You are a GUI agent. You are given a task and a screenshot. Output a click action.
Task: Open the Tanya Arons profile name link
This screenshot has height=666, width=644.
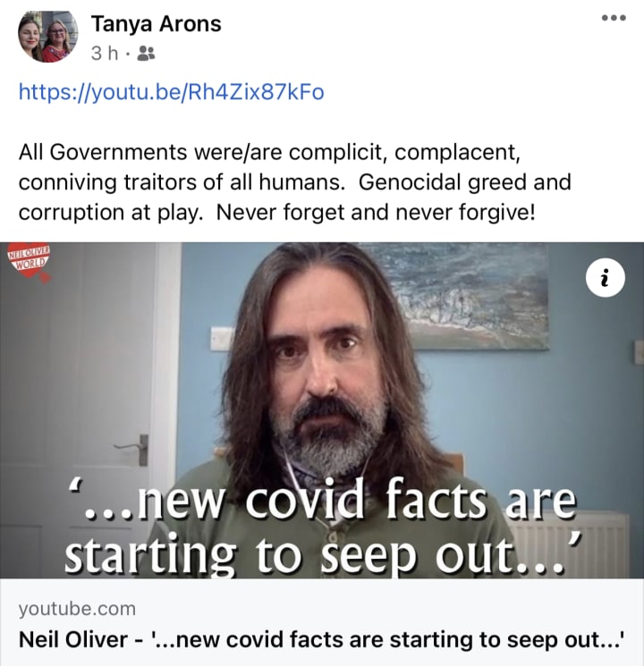tap(156, 24)
